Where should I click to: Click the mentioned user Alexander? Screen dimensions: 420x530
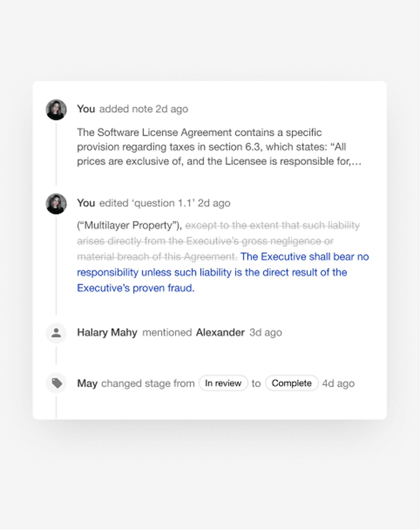point(220,333)
